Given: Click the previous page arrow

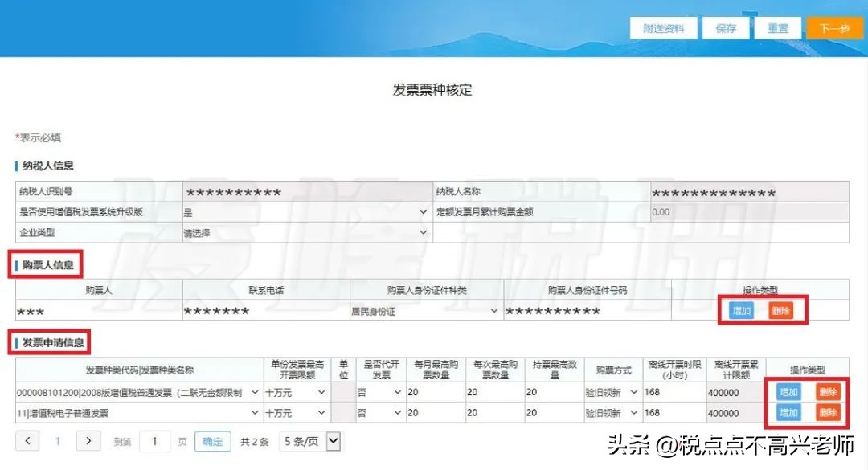Looking at the screenshot, I should coord(27,440).
